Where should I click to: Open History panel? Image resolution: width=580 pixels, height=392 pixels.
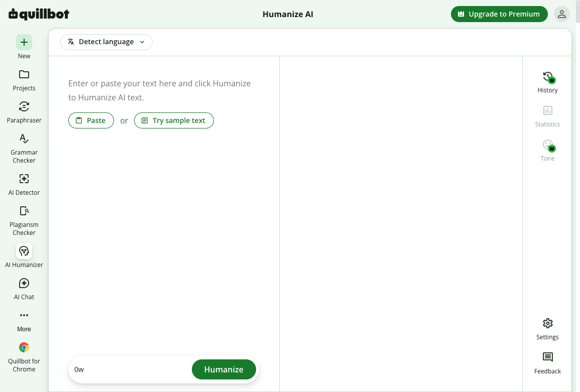(x=547, y=82)
